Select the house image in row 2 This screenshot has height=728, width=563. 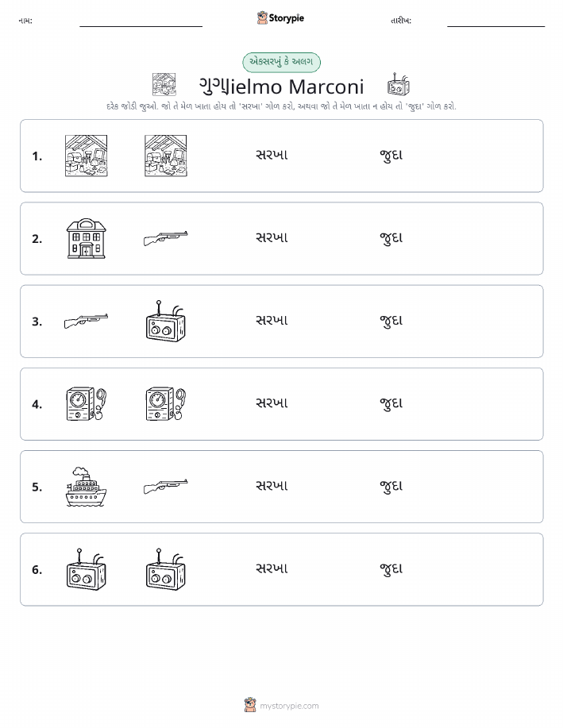pyautogui.click(x=87, y=239)
